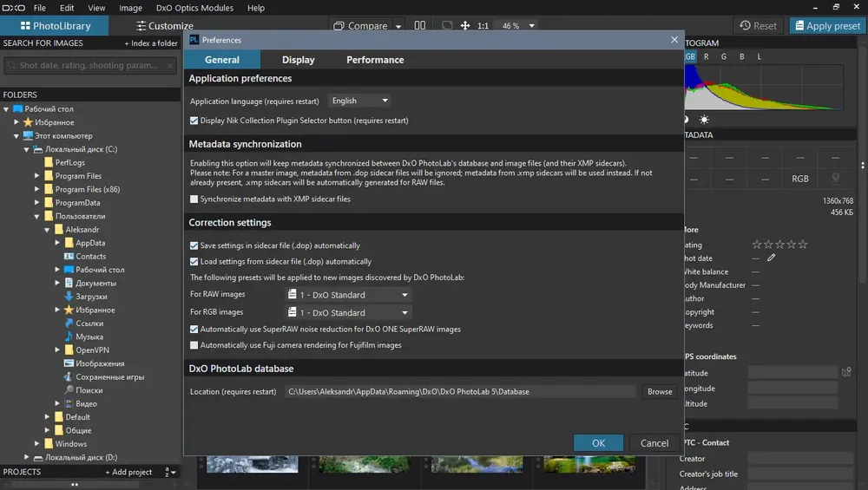The width and height of the screenshot is (868, 490).
Task: Select the R channel in histogram
Action: 707,56
